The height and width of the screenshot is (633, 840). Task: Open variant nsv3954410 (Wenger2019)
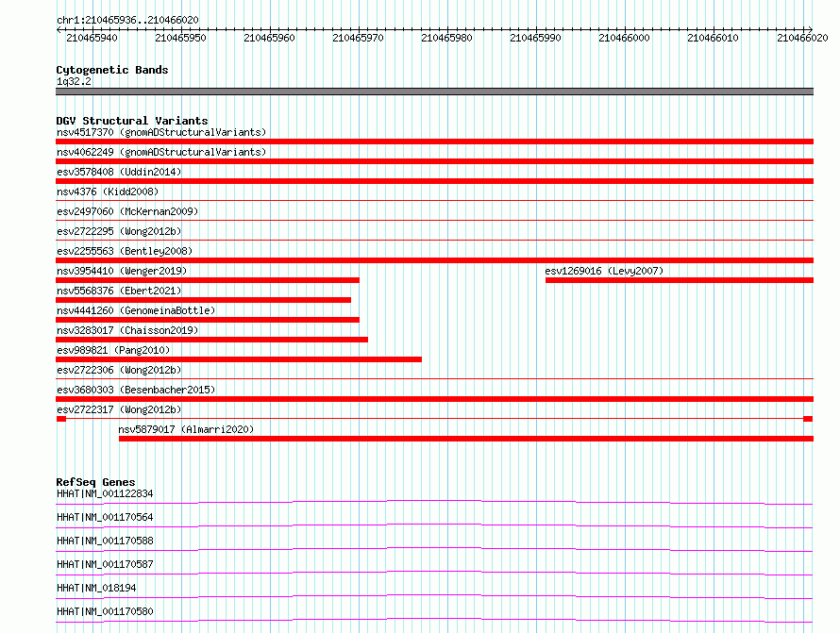click(x=122, y=271)
